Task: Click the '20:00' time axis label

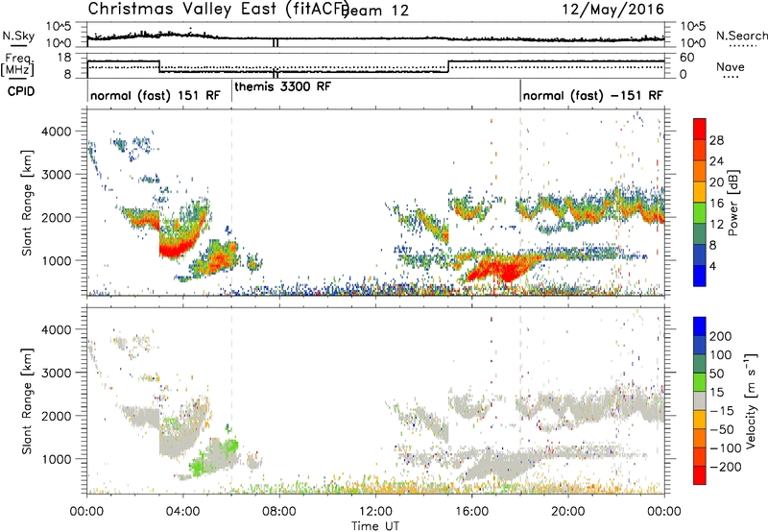Action: [567, 512]
